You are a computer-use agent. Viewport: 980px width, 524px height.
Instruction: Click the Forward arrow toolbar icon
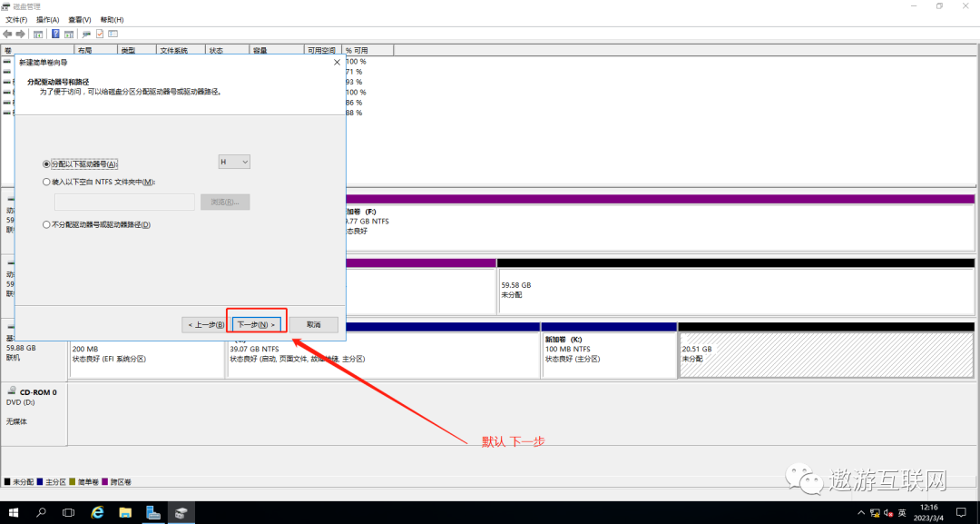point(21,34)
